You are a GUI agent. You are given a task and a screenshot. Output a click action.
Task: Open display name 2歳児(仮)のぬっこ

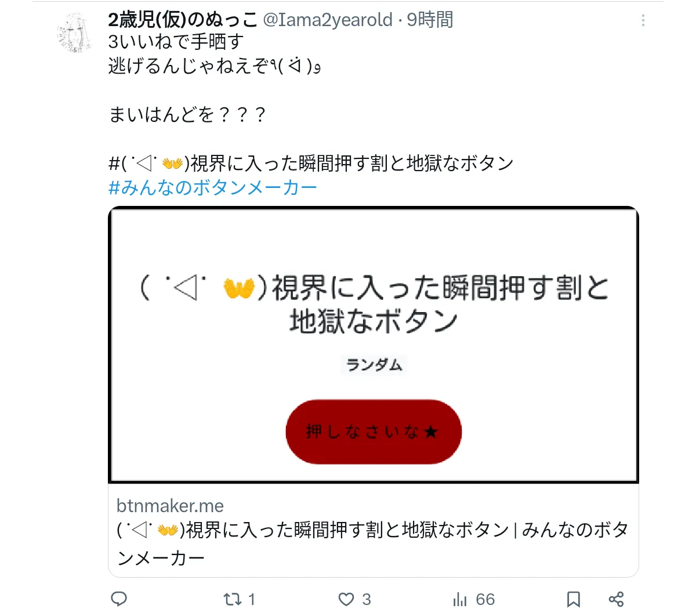[183, 20]
